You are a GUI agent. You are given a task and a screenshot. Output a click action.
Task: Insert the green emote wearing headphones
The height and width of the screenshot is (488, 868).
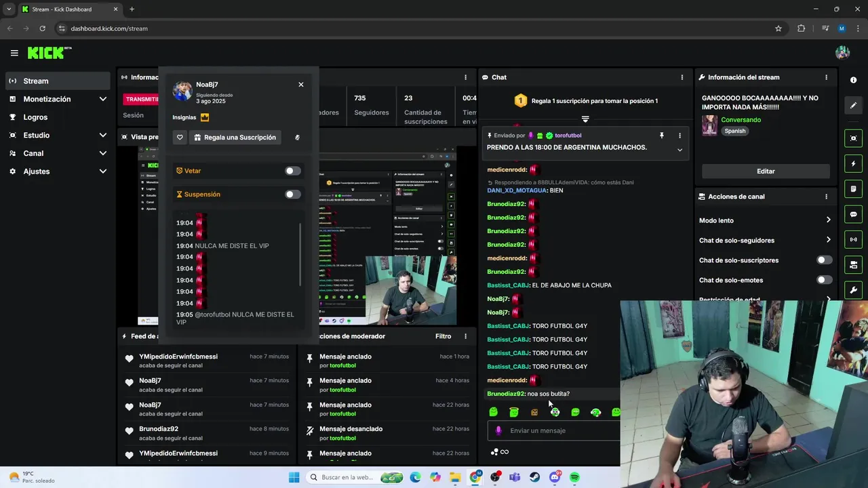click(595, 412)
